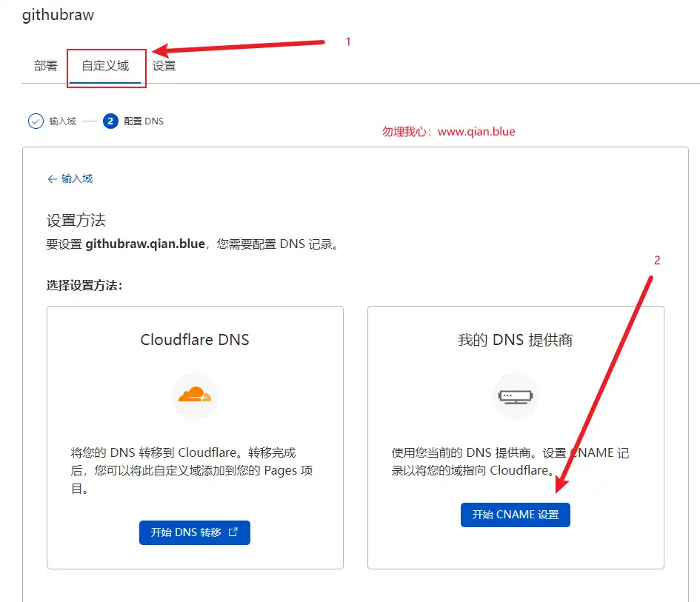
Task: Click the left arrow back icon
Action: pyautogui.click(x=52, y=179)
